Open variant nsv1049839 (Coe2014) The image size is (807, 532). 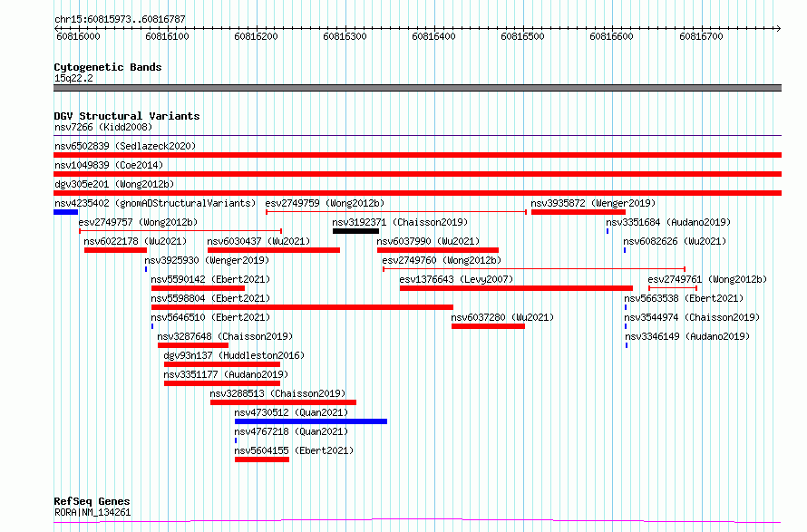(x=109, y=165)
